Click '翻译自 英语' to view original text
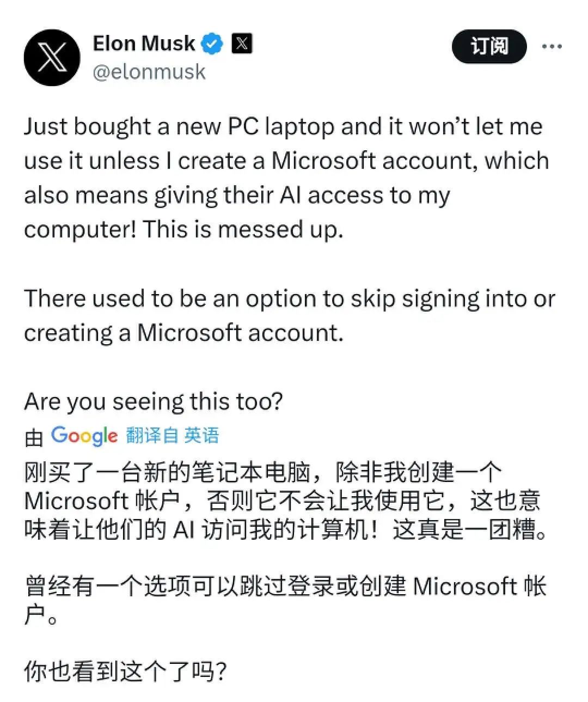 tap(153, 435)
